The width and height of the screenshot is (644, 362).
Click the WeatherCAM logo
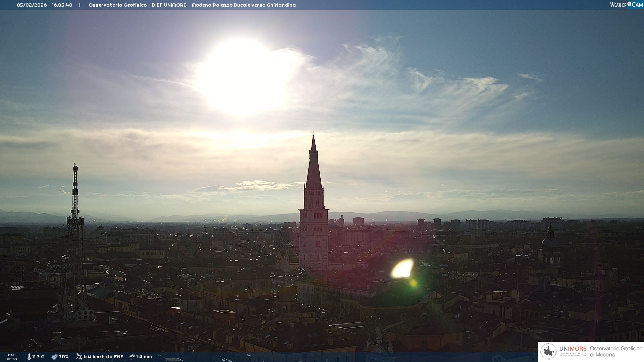pyautogui.click(x=626, y=5)
